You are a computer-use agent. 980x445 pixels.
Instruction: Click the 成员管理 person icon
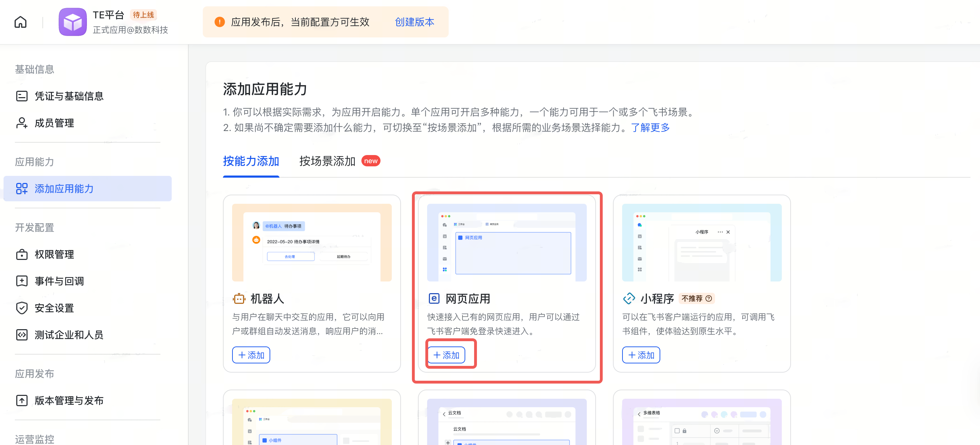(x=22, y=123)
